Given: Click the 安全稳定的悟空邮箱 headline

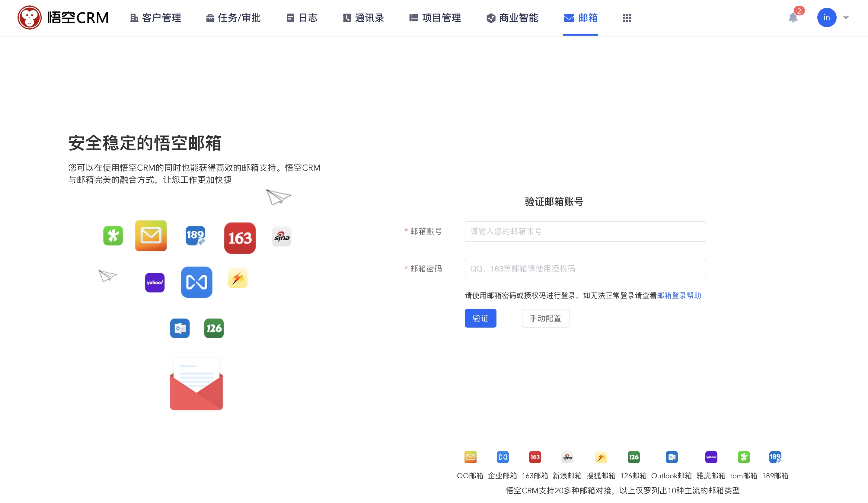Looking at the screenshot, I should [x=145, y=143].
